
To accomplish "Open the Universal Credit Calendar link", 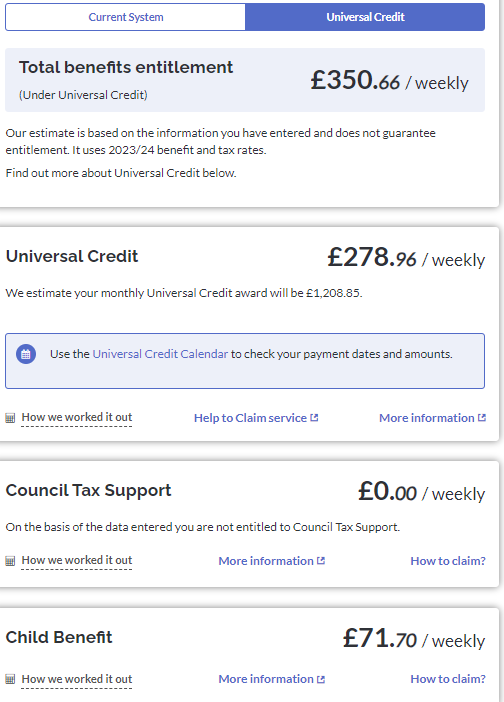I will (x=160, y=354).
